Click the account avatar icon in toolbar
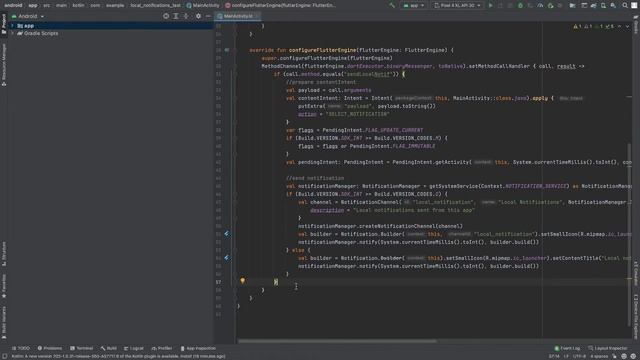640x360 pixels. click(634, 5)
